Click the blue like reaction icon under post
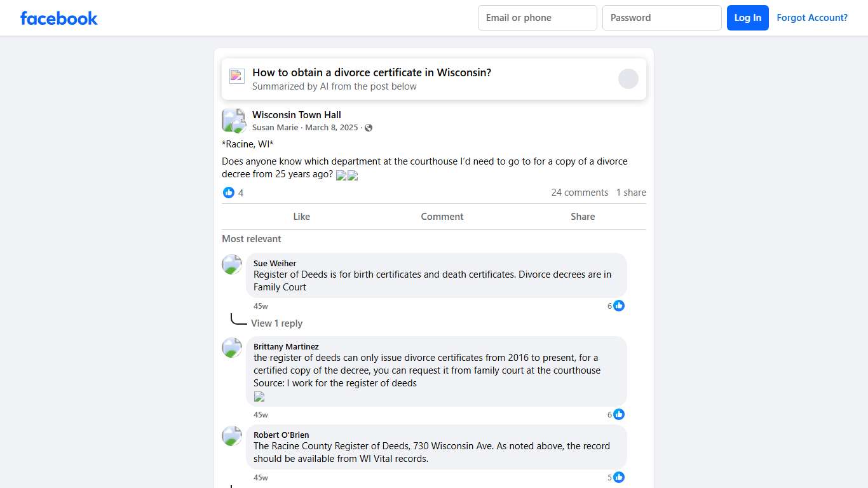The image size is (868, 488). tap(229, 193)
